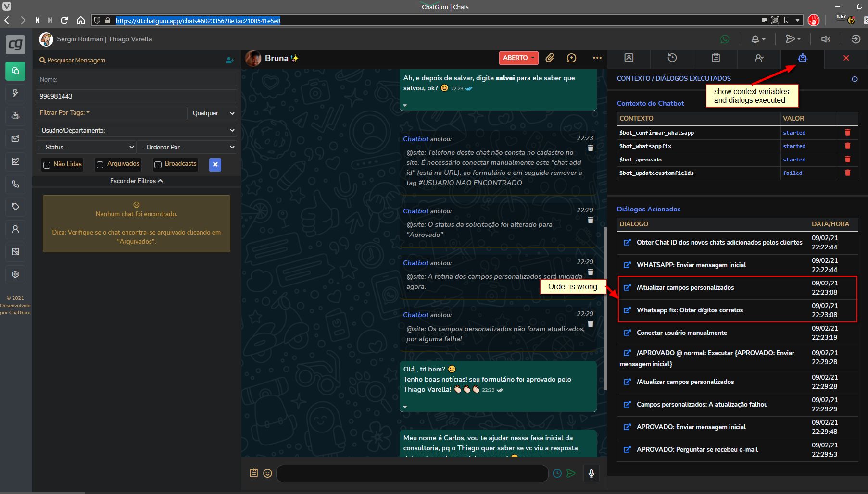This screenshot has height=494, width=868.
Task: Open the tags icon in left sidebar
Action: point(15,207)
